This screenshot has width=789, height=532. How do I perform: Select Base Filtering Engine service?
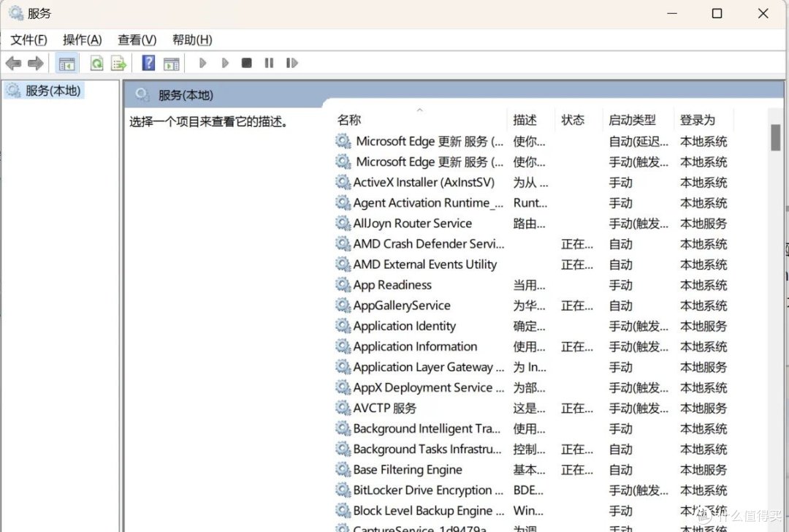[531, 470]
